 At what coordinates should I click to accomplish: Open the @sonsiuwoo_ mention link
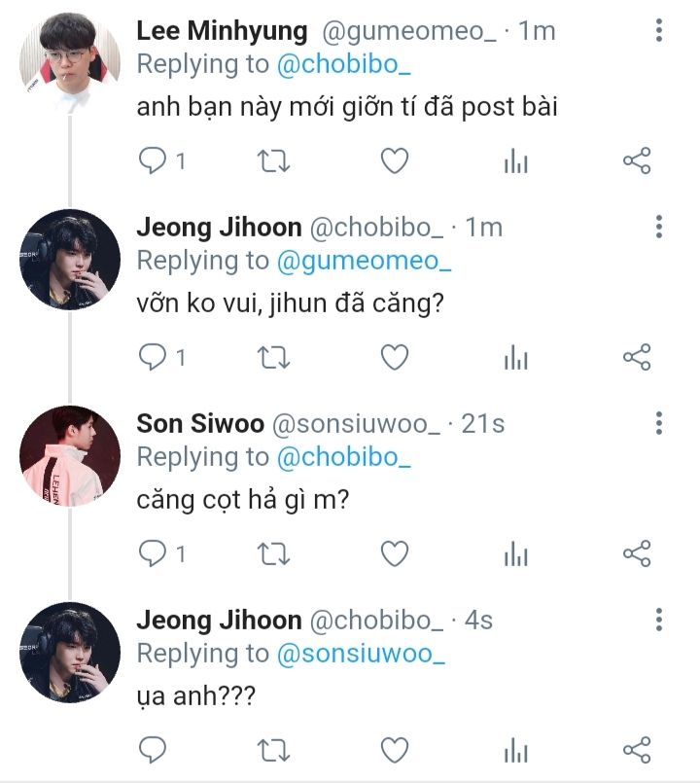(x=362, y=654)
